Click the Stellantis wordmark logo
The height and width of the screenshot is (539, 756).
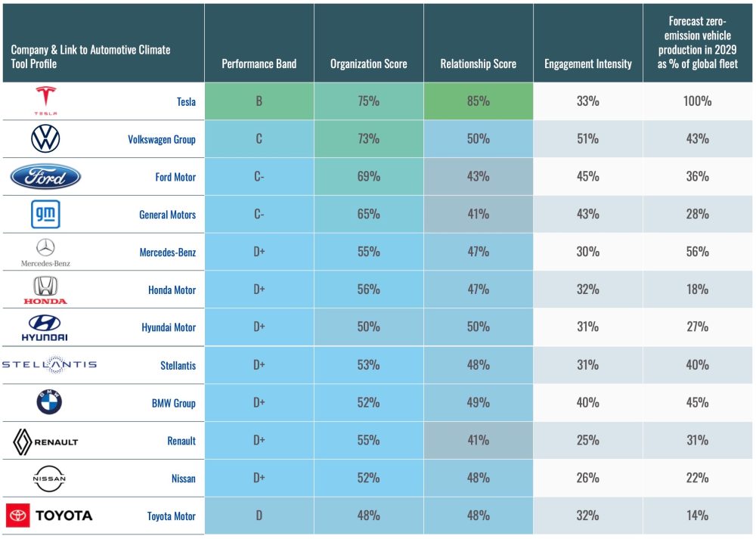[x=49, y=365]
